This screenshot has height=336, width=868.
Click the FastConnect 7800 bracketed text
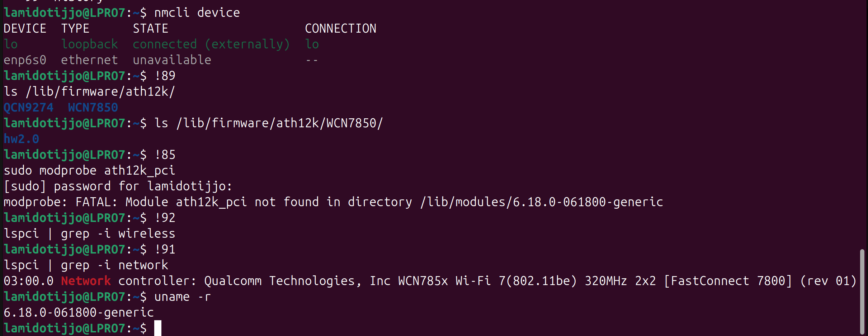point(728,281)
